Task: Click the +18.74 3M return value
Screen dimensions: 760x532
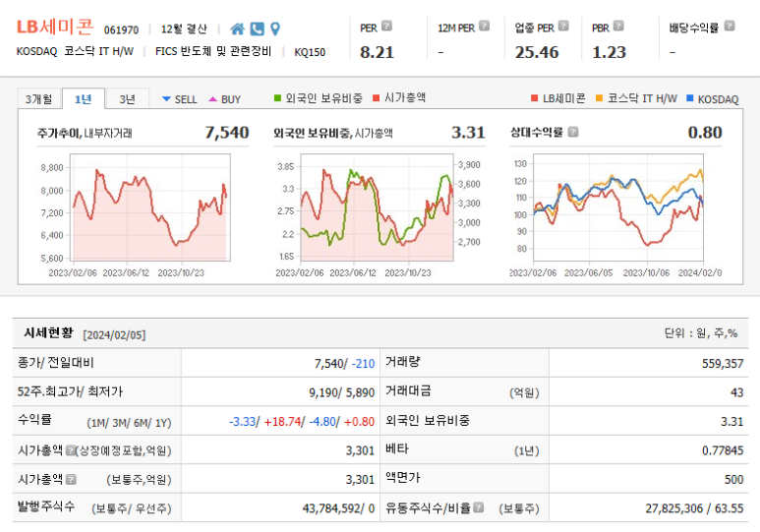Action: pyautogui.click(x=281, y=422)
